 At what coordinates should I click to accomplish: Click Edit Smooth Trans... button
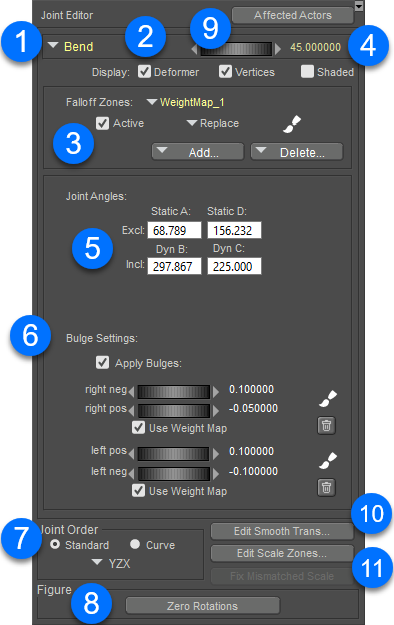click(282, 531)
